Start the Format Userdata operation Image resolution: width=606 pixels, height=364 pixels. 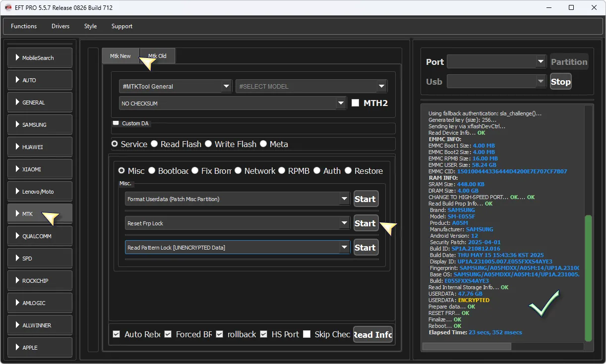coord(366,199)
